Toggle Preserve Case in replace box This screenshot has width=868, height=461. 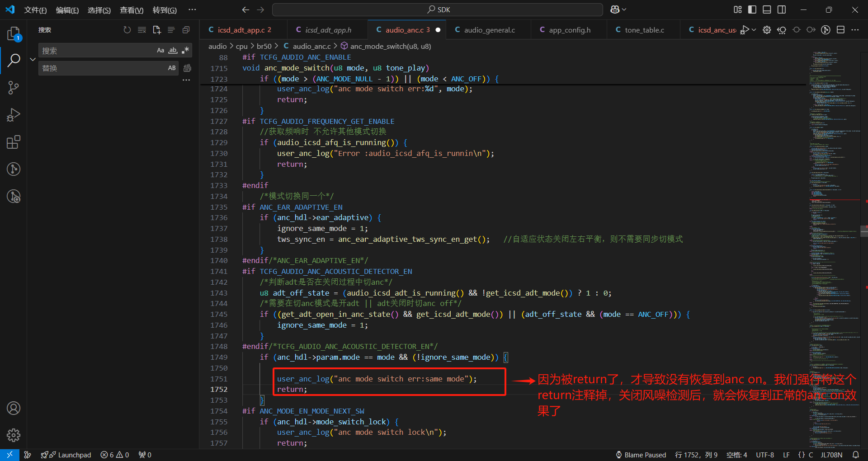(x=172, y=68)
